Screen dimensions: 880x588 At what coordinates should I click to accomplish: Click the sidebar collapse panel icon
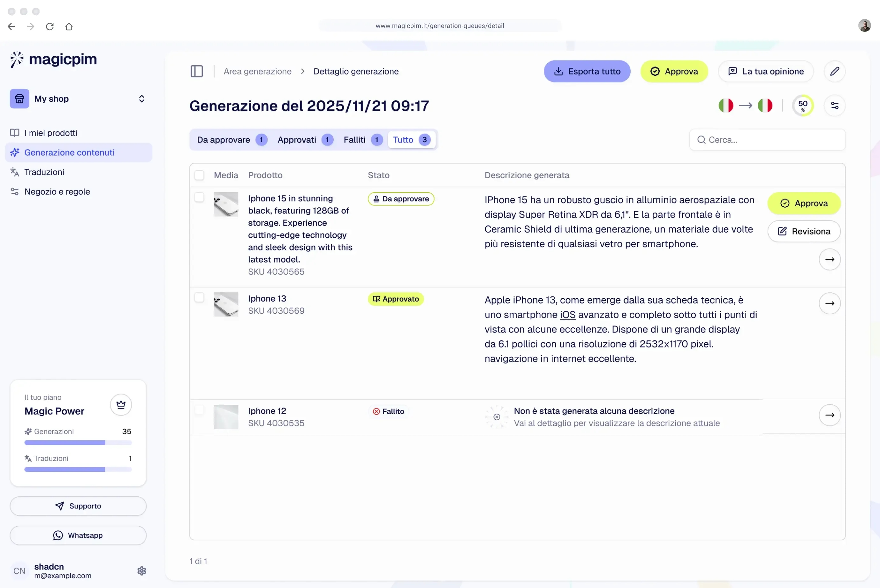(x=197, y=71)
